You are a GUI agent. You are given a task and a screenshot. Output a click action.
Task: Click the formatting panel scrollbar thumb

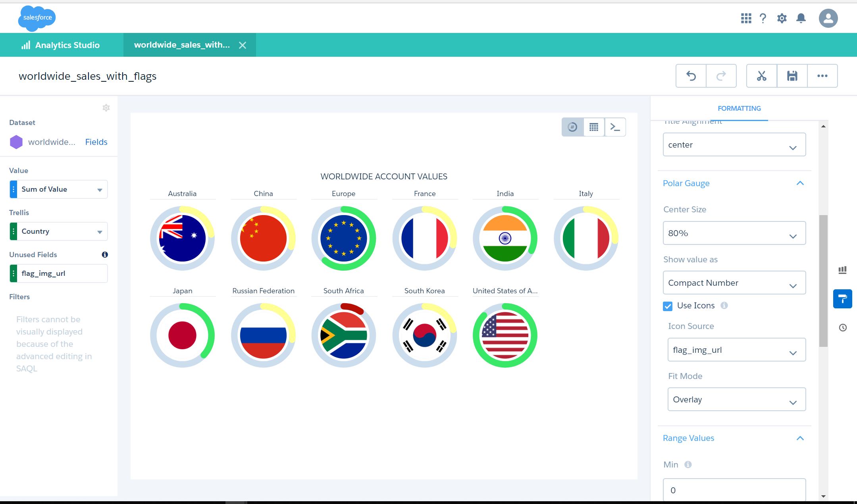(823, 280)
